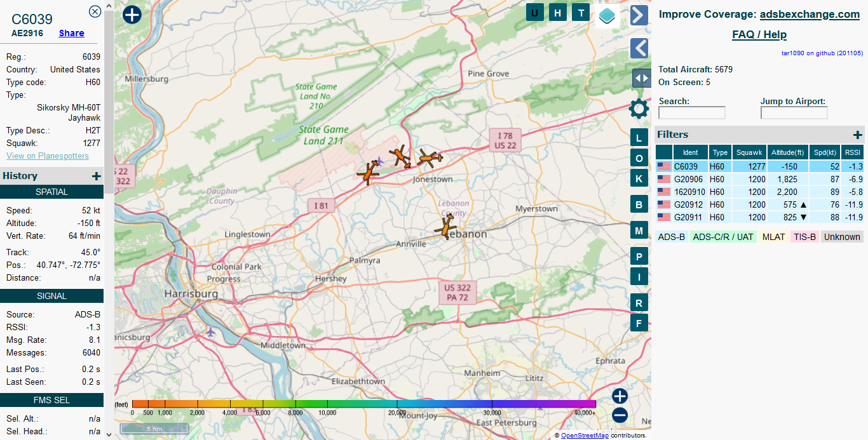Select the C6039 aircraft row
This screenshot has height=440, width=868.
point(760,166)
